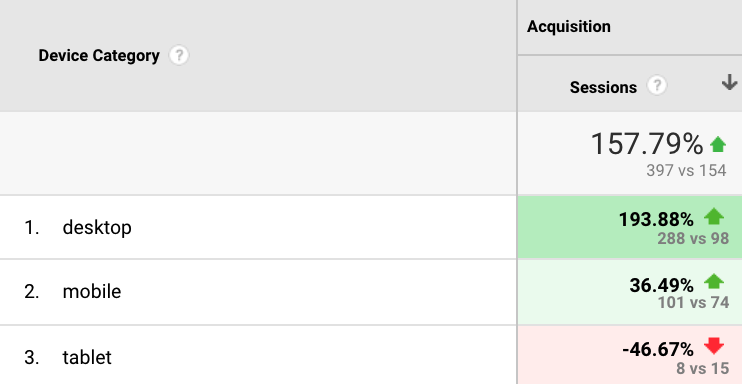Click the 157.79% total sessions value
Screen dimensions: 742x384
[647, 144]
